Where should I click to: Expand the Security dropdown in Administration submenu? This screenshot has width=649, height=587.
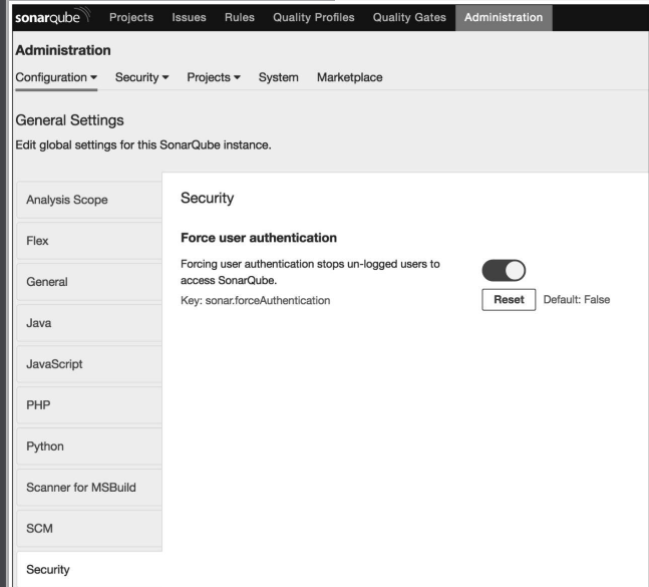tap(142, 77)
